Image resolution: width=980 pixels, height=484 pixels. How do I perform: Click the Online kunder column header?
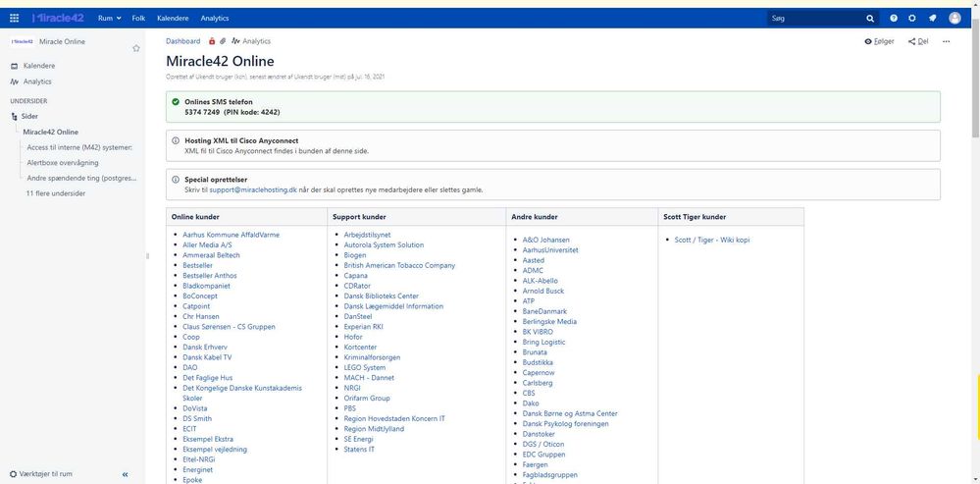(x=195, y=217)
